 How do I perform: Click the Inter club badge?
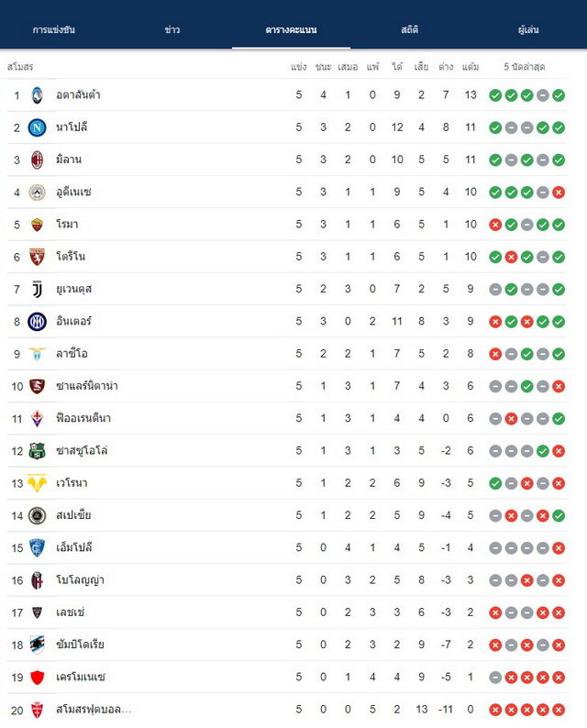pyautogui.click(x=38, y=321)
